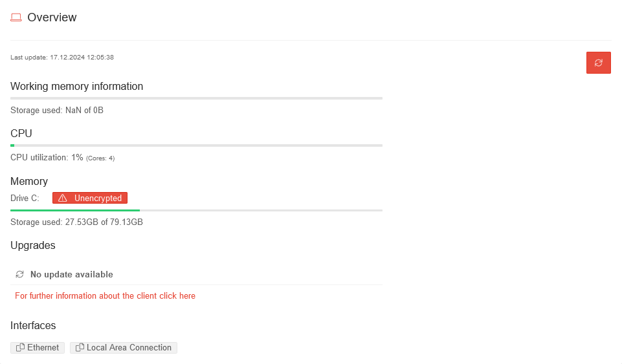Viewport: 622px width, 364px height.
Task: Click the Drive C: label
Action: (x=25, y=198)
